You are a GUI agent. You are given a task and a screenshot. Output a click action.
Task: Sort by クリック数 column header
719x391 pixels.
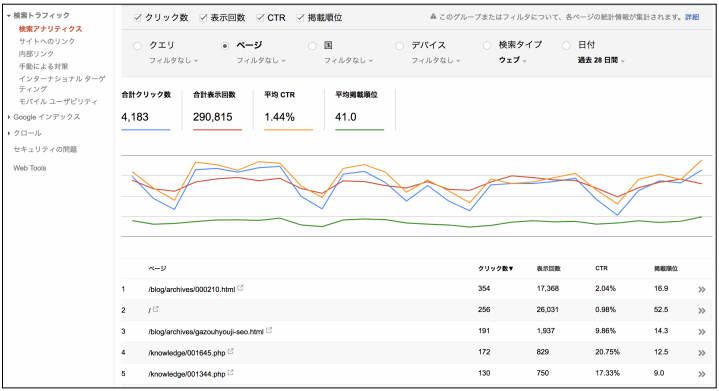pyautogui.click(x=496, y=268)
